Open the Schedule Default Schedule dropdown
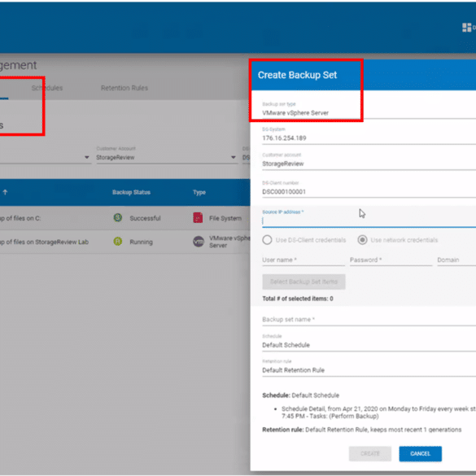Viewport: 476px width, 476px height. (369, 345)
